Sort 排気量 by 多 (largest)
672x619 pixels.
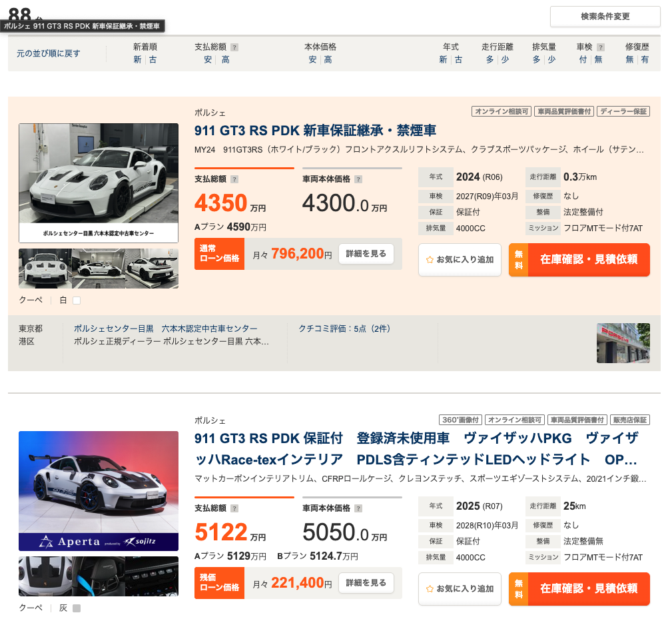click(536, 59)
